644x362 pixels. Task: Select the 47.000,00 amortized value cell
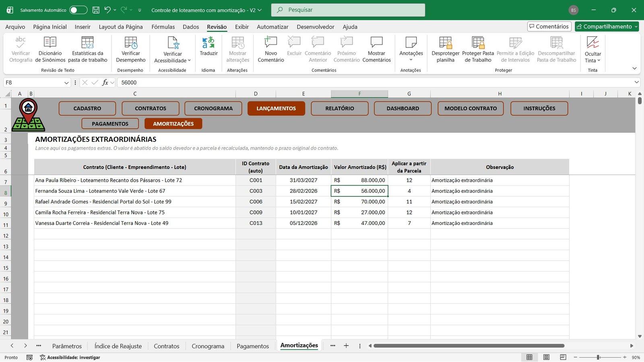[359, 223]
